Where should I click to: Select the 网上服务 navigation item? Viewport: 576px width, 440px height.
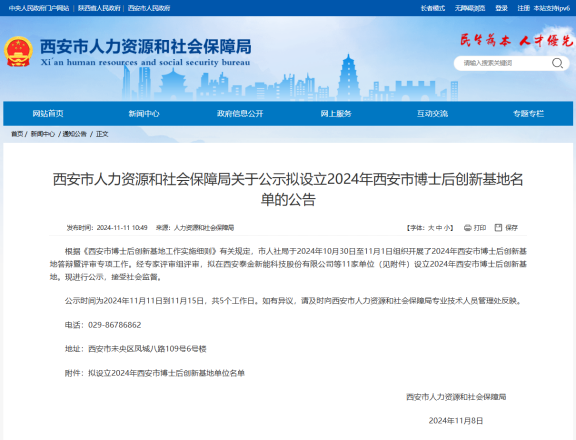click(336, 113)
